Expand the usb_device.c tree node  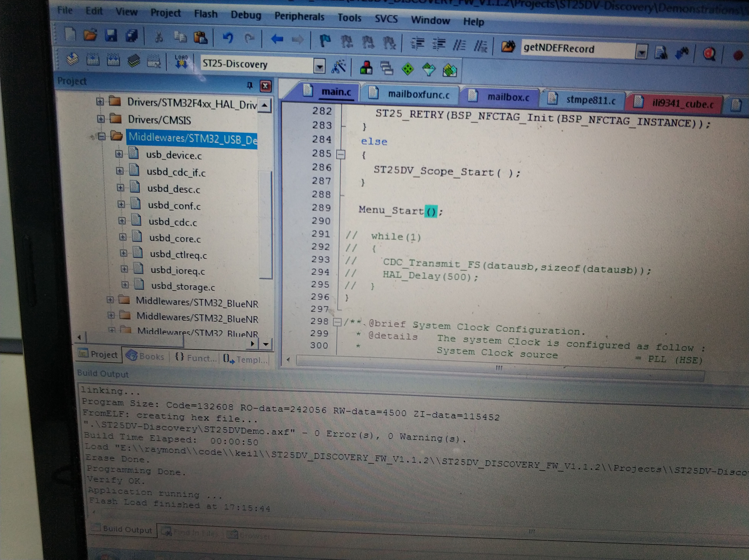(x=119, y=154)
